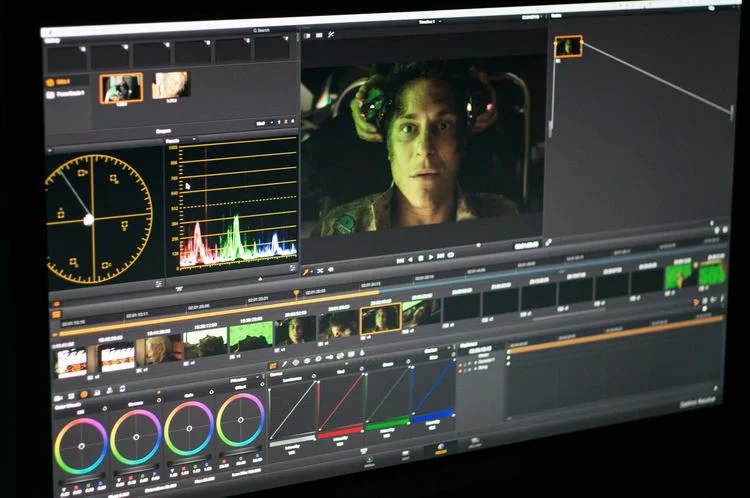
Task: Select the orange-highlighted still in the gallery
Action: pyautogui.click(x=121, y=88)
